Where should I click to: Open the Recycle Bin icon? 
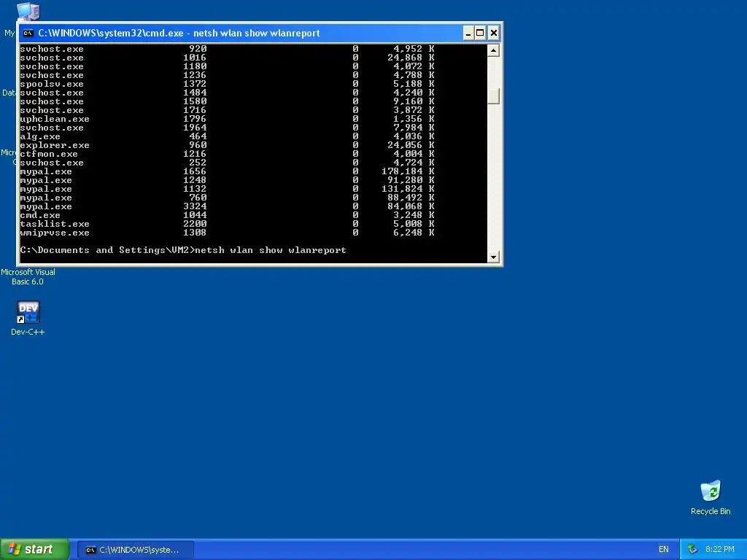711,497
